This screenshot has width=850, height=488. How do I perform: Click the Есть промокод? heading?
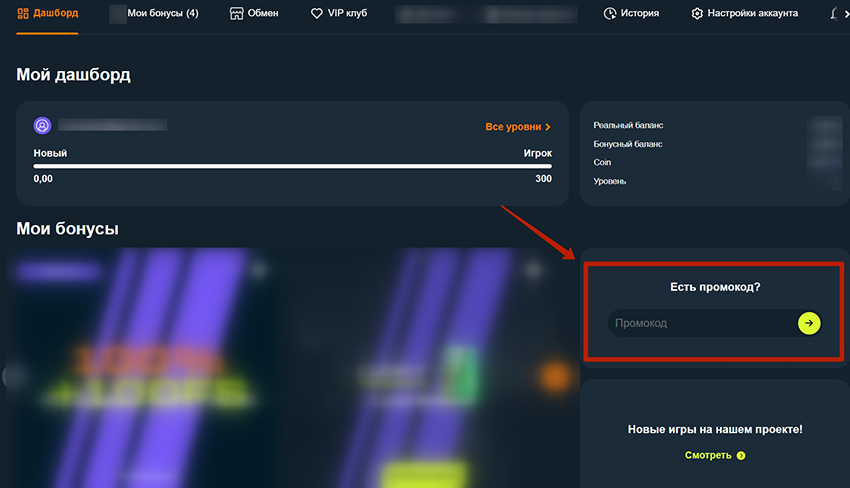[715, 287]
